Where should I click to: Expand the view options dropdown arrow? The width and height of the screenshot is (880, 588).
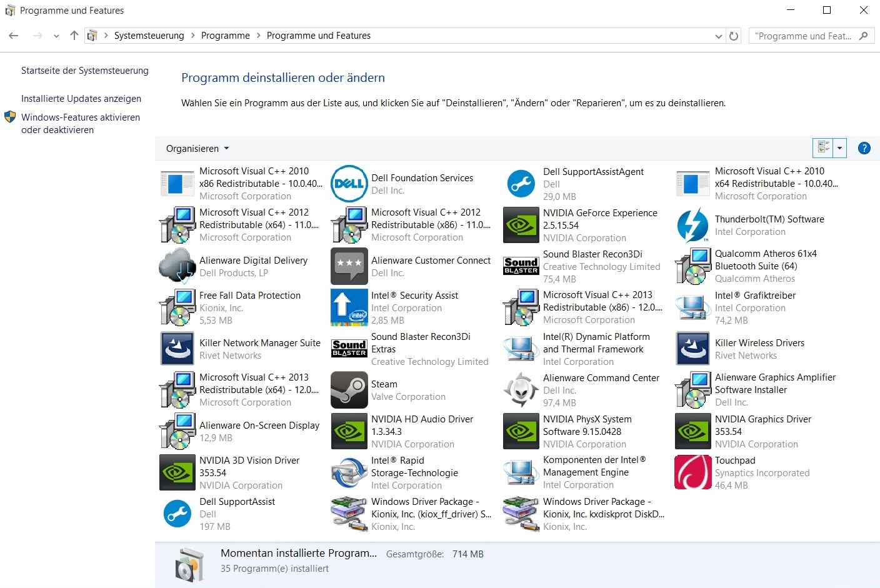(839, 148)
